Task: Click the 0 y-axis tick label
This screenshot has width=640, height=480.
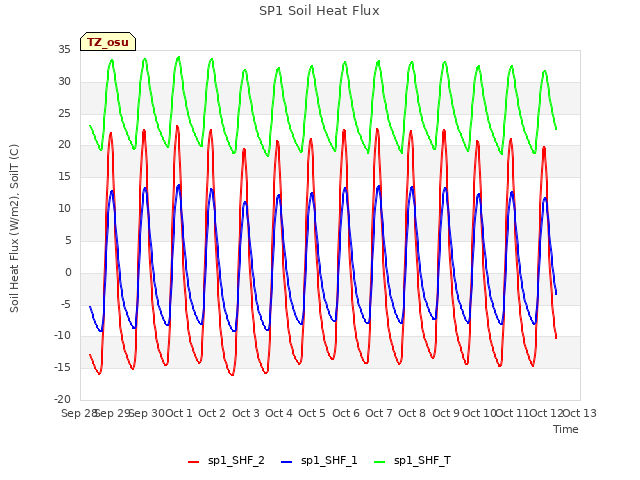Action: point(68,272)
